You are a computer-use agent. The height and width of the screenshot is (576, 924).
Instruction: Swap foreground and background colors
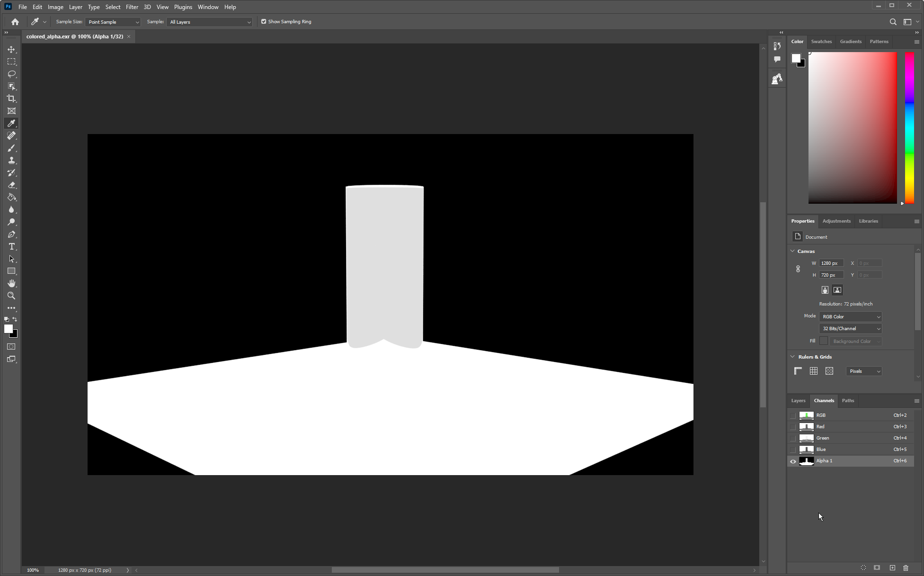coord(15,319)
